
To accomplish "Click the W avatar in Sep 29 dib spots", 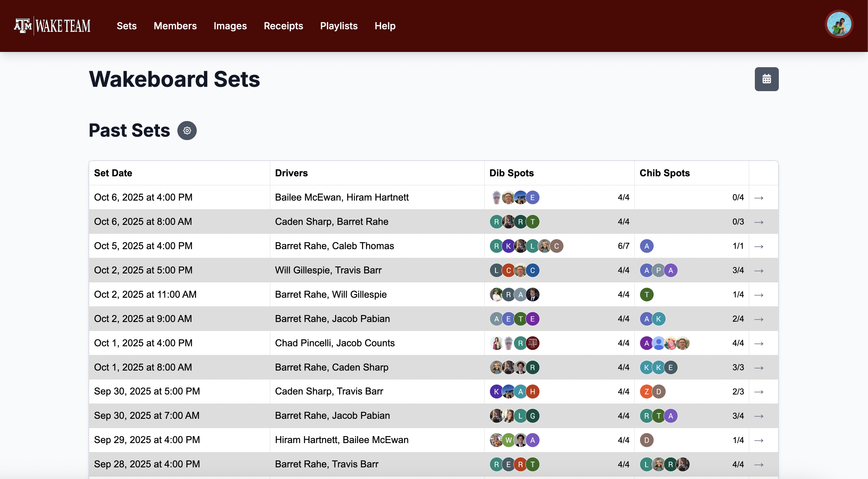I will tap(508, 440).
